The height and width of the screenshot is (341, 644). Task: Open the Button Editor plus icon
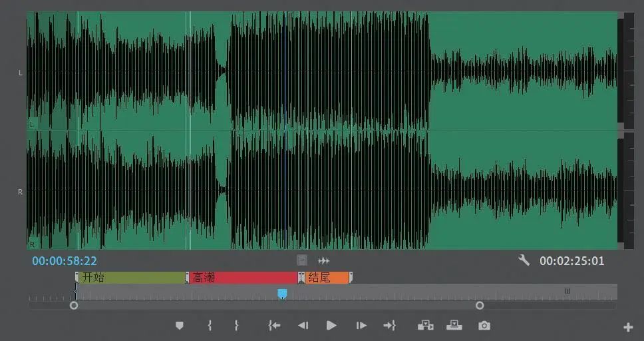(628, 328)
